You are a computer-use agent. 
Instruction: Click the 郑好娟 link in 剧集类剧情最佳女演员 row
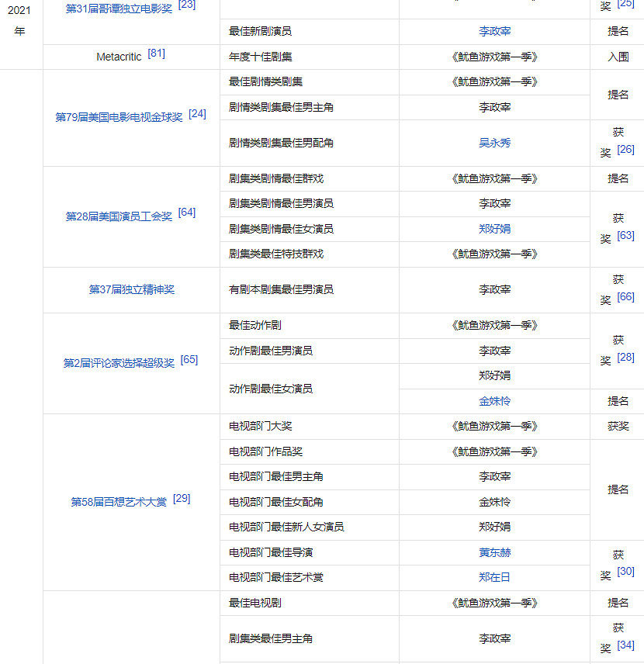point(494,228)
